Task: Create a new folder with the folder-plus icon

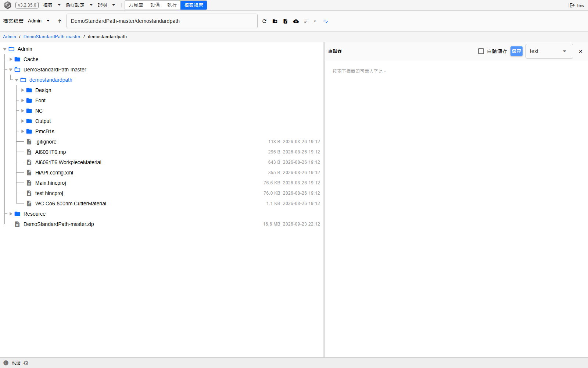Action: pyautogui.click(x=275, y=21)
